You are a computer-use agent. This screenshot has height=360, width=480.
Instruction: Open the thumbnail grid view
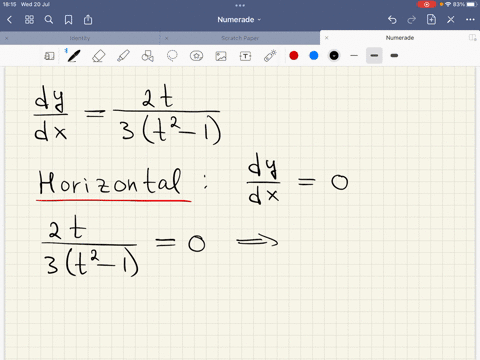[x=29, y=20]
